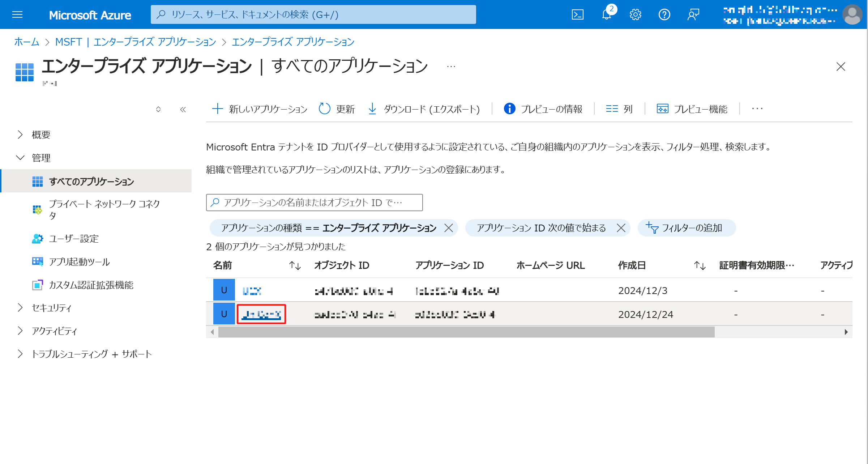868x464 pixels.
Task: Open the notifications bell
Action: pyautogui.click(x=607, y=14)
